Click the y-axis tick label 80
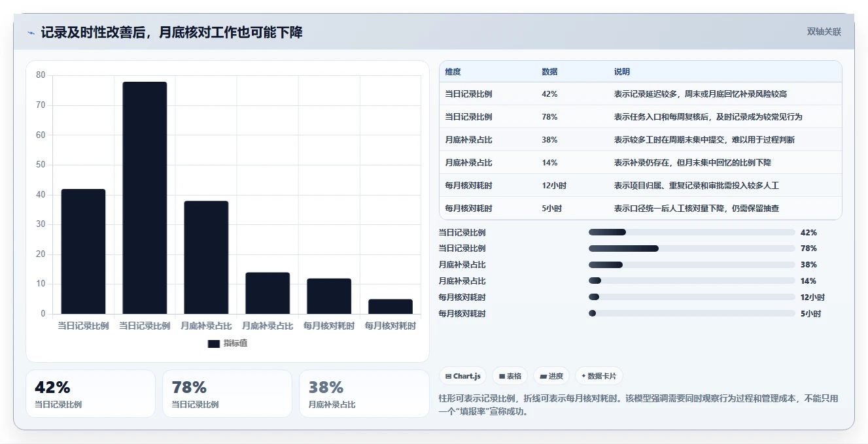Image resolution: width=868 pixels, height=444 pixels. click(x=41, y=75)
